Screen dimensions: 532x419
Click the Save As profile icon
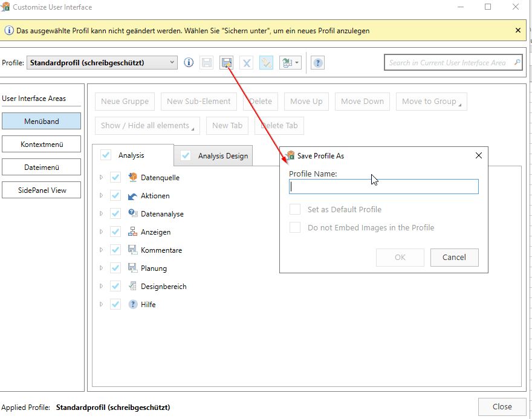(226, 63)
